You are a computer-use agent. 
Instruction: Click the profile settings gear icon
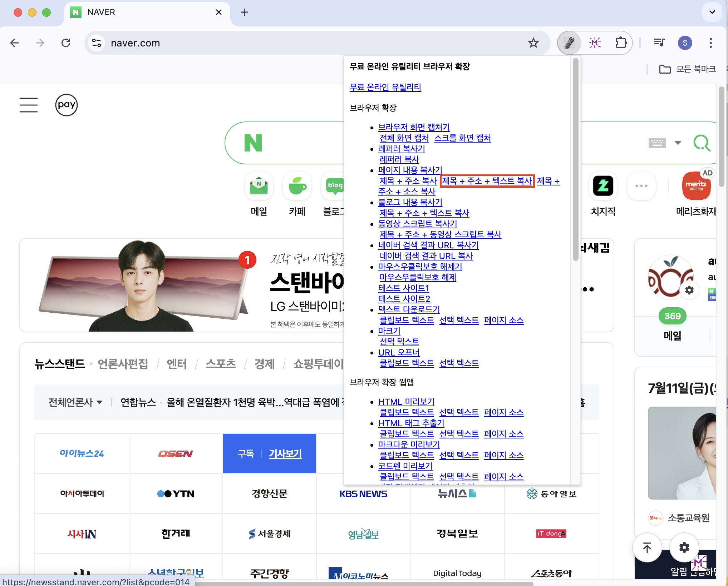point(689,290)
